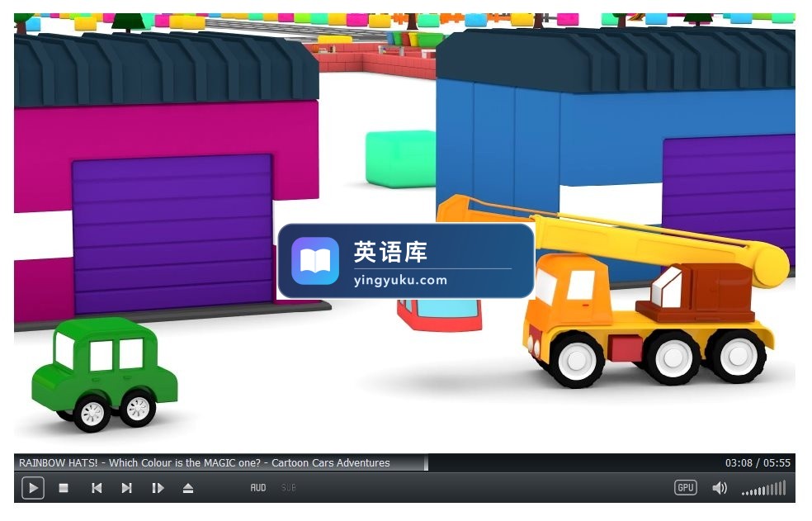812x521 pixels.
Task: Click the 03:08 / 05:55 time display
Action: (758, 462)
